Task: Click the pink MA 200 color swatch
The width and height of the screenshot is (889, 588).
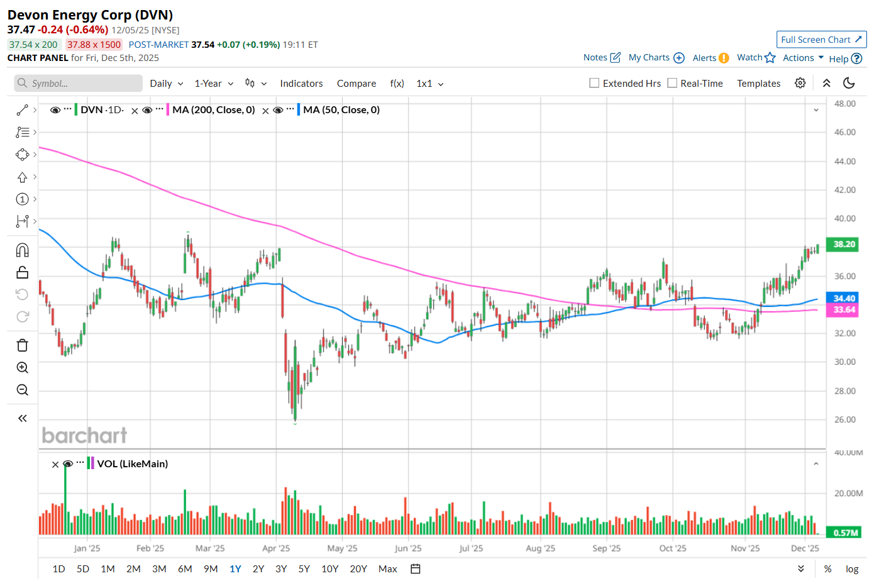Action: (x=168, y=110)
